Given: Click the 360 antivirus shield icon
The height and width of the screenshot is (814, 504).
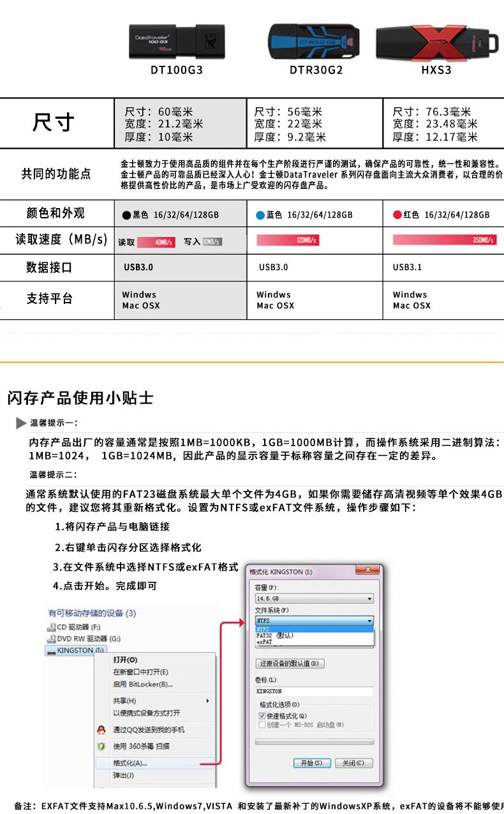Looking at the screenshot, I should pos(101,746).
